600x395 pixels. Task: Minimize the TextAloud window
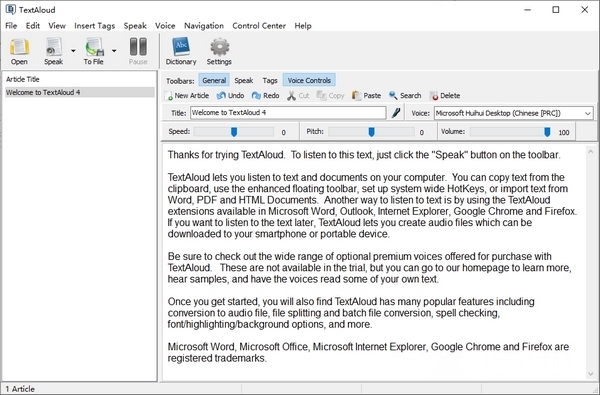[x=528, y=10]
